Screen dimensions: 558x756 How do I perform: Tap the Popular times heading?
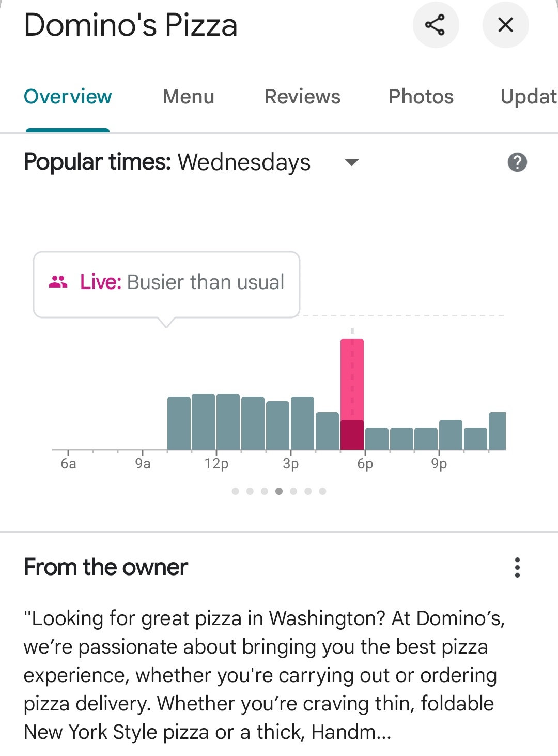(x=97, y=162)
